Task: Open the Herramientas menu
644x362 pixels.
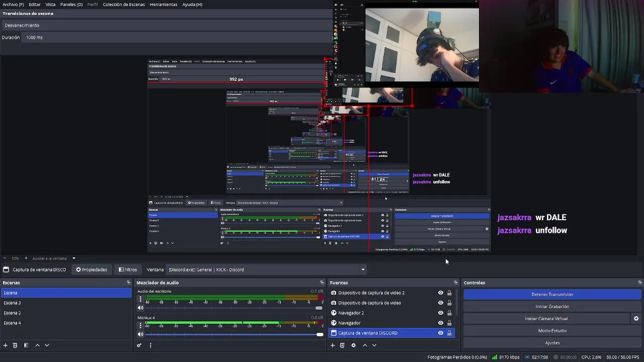Action: click(164, 5)
